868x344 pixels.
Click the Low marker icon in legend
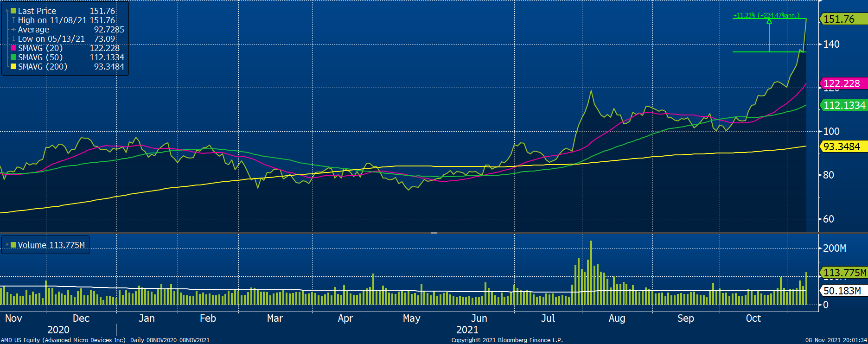pyautogui.click(x=13, y=38)
